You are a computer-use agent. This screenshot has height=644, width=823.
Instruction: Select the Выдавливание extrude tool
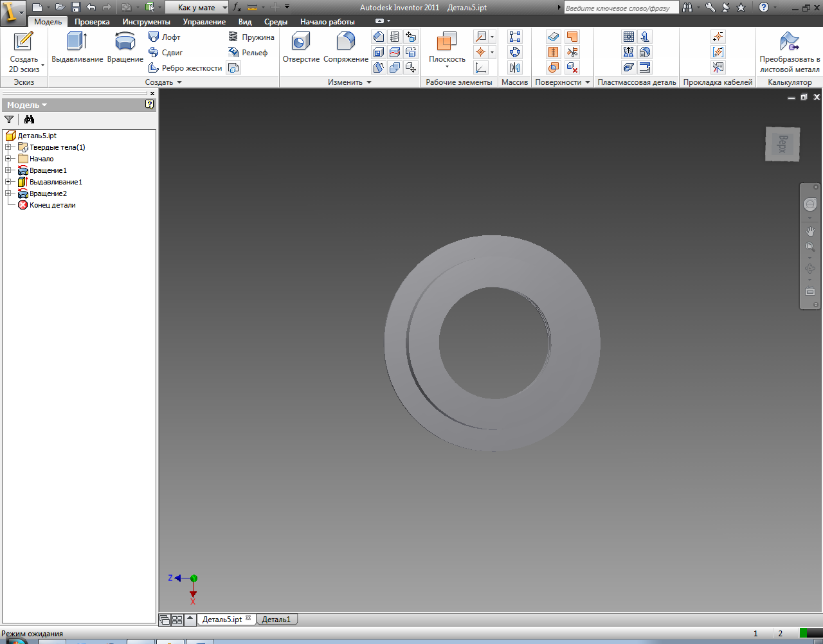click(77, 48)
